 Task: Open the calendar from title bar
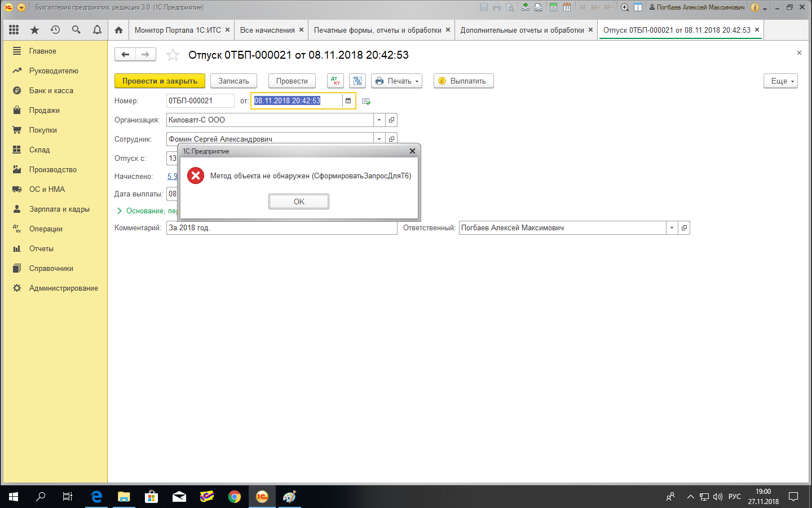[x=567, y=7]
